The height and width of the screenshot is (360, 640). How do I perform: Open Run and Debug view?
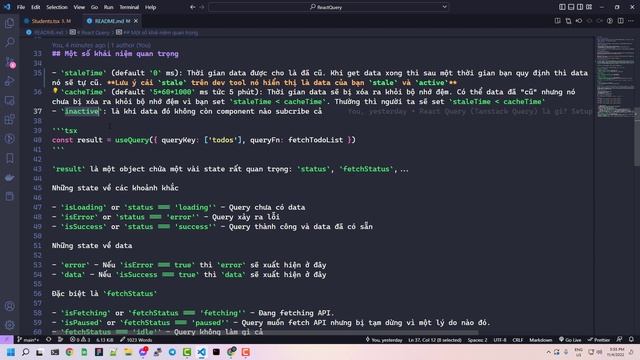[x=10, y=81]
